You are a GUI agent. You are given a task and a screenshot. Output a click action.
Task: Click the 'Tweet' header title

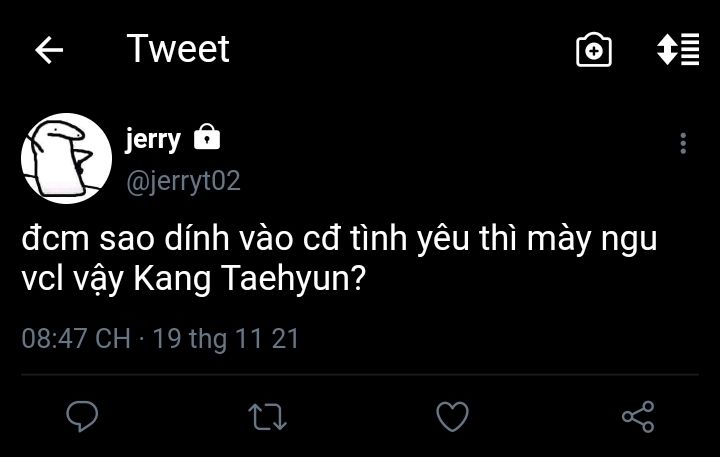click(x=178, y=49)
